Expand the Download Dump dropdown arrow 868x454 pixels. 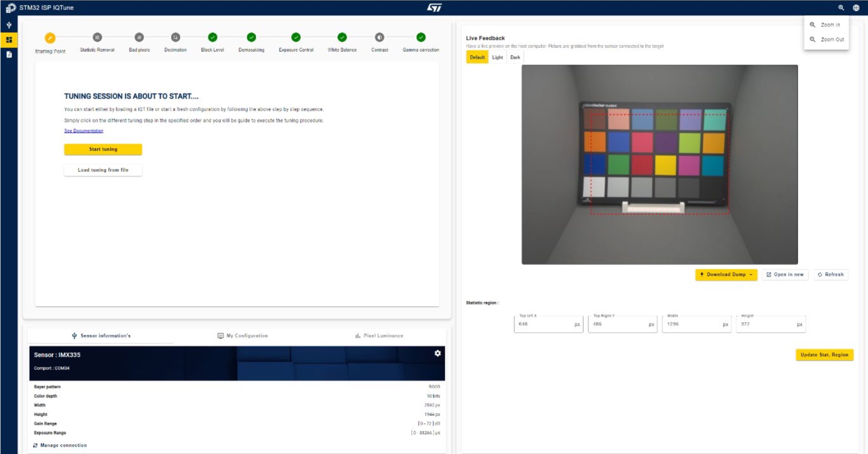(x=751, y=275)
